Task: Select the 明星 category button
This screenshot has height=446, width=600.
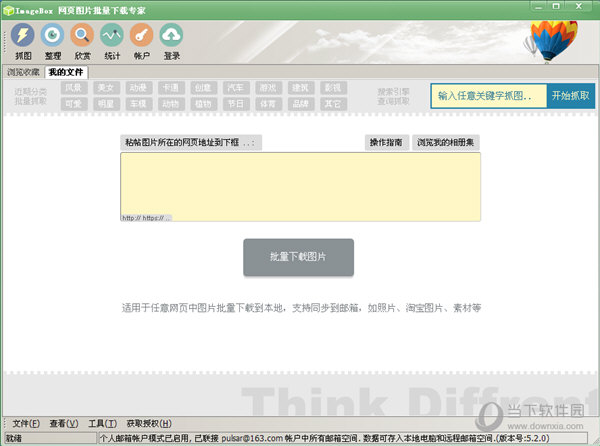Action: [x=106, y=104]
